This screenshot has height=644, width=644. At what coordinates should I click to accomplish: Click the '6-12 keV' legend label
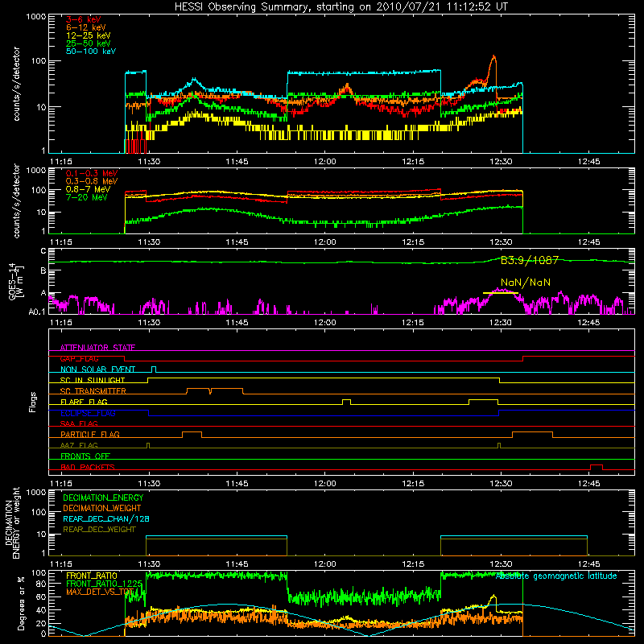86,27
